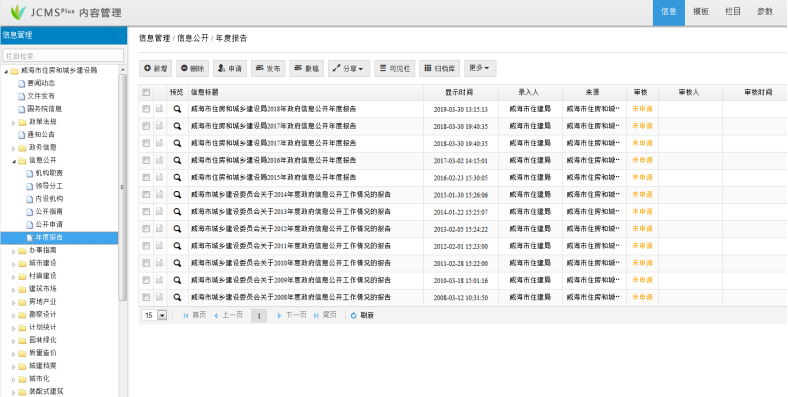Switch to the 栏目 column tab

pyautogui.click(x=733, y=12)
